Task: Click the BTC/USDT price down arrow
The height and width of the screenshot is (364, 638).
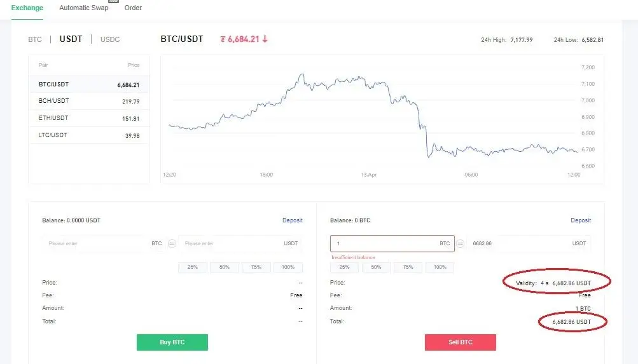Action: click(265, 39)
